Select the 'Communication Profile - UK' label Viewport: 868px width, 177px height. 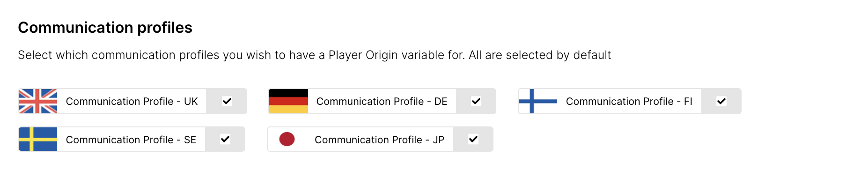click(132, 102)
